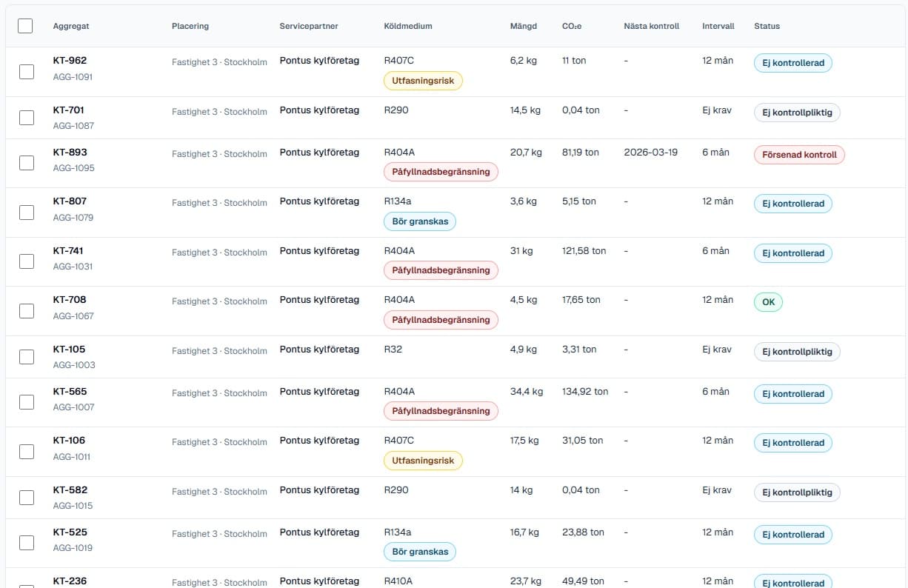Tick the select-all checkbox in table header
This screenshot has height=588, width=908.
pos(25,26)
